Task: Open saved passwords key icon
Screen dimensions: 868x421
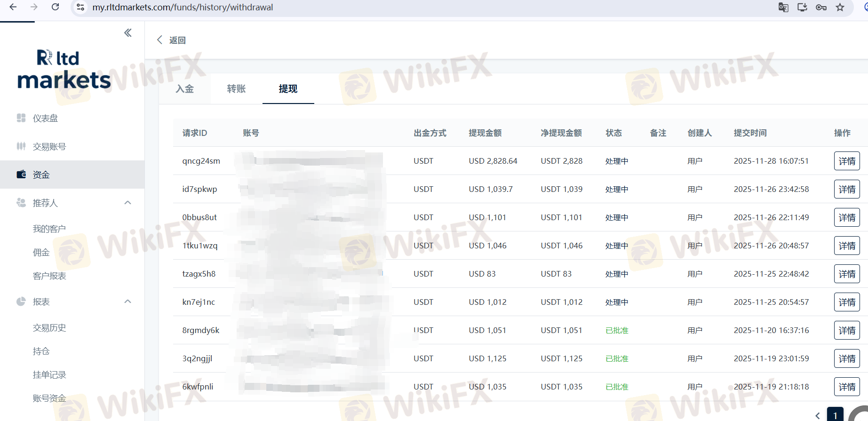Action: [x=821, y=7]
